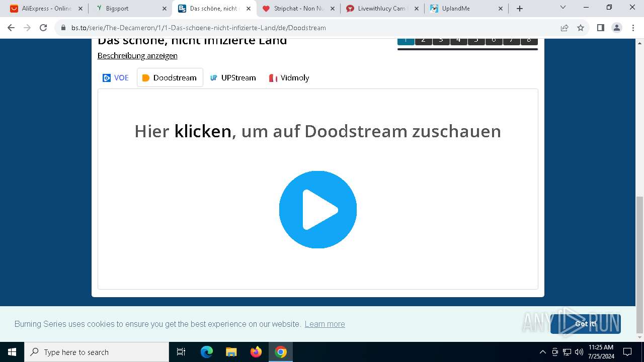Open the notification center icon
This screenshot has width=644, height=362.
[x=627, y=352]
